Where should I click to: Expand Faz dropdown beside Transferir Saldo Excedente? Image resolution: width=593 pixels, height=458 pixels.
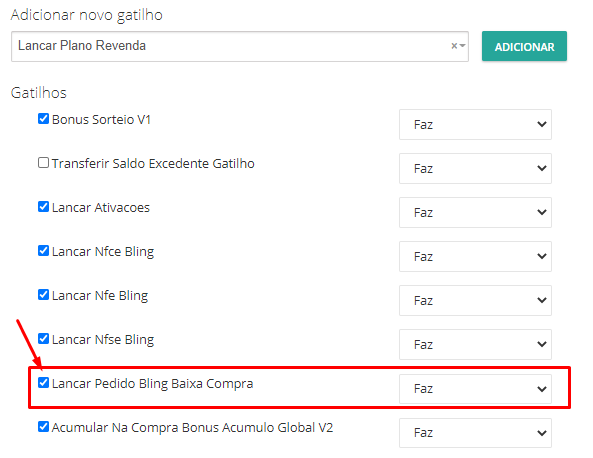click(475, 168)
